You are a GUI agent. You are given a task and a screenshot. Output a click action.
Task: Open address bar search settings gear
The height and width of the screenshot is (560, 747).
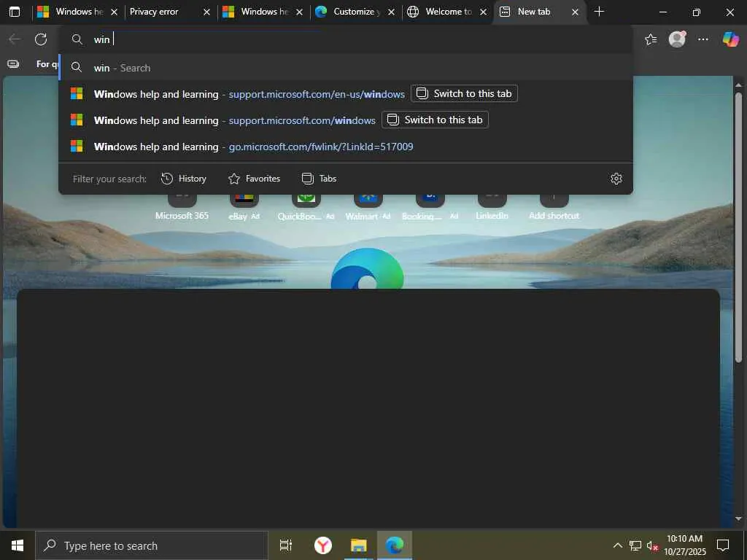click(x=616, y=179)
